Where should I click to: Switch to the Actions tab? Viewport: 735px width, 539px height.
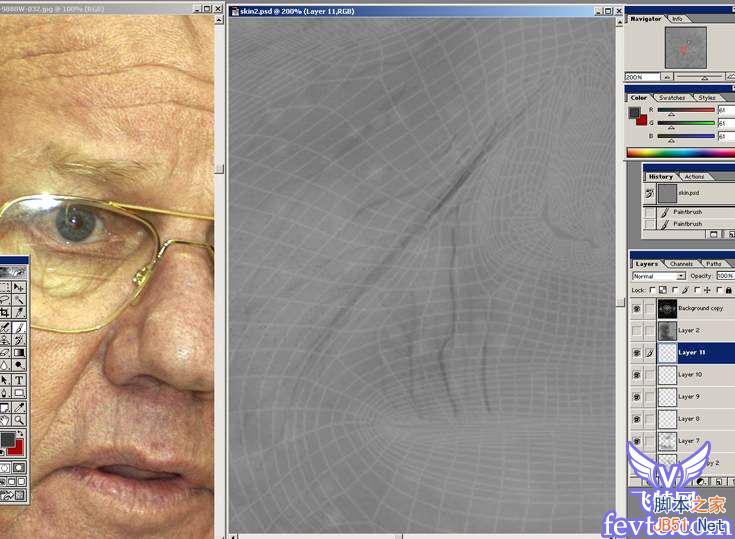pos(694,177)
